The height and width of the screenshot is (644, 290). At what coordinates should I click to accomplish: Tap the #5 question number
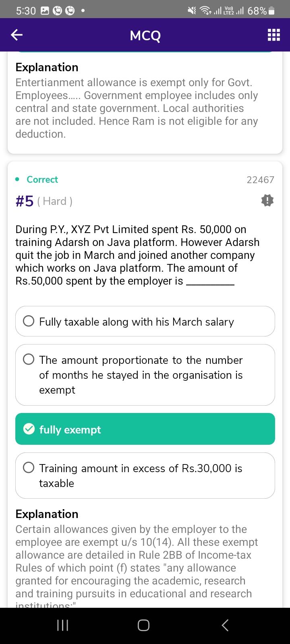tap(25, 201)
